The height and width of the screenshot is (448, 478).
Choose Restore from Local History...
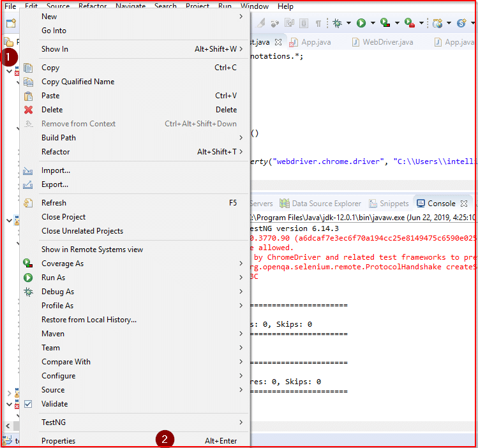tap(135, 320)
